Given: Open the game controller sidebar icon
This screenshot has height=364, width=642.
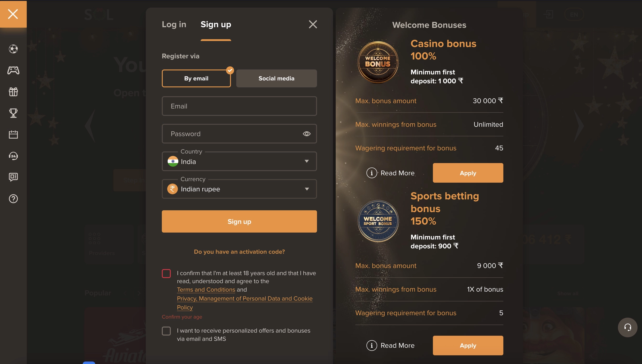Looking at the screenshot, I should tap(13, 70).
